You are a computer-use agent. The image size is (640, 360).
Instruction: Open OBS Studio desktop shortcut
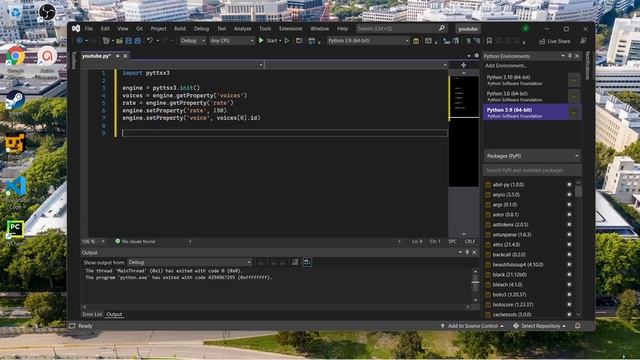(x=47, y=12)
